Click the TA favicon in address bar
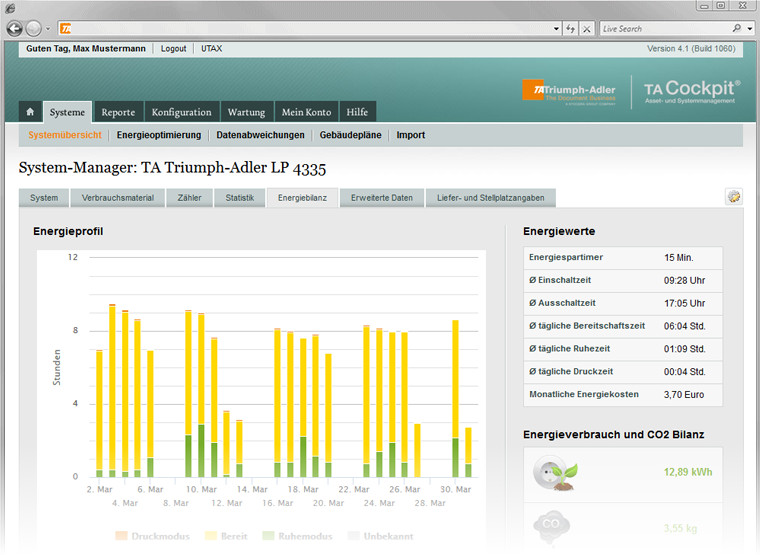Screen dimensions: 760x555 (65, 29)
